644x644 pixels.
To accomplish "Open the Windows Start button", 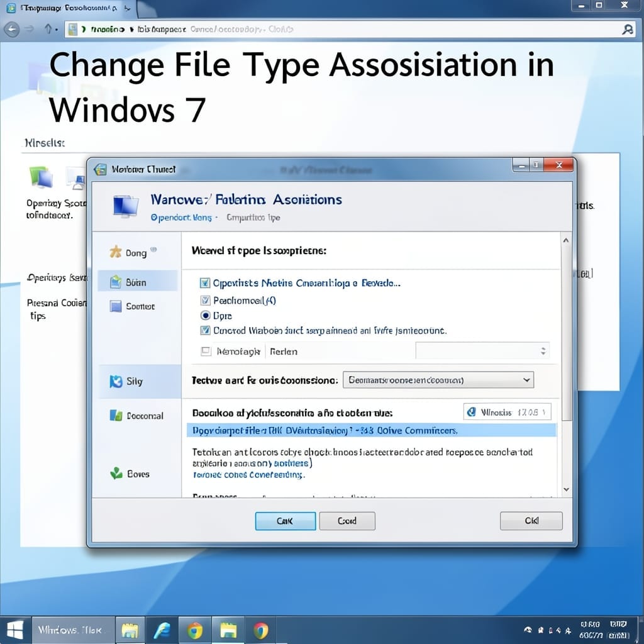I will point(15,630).
